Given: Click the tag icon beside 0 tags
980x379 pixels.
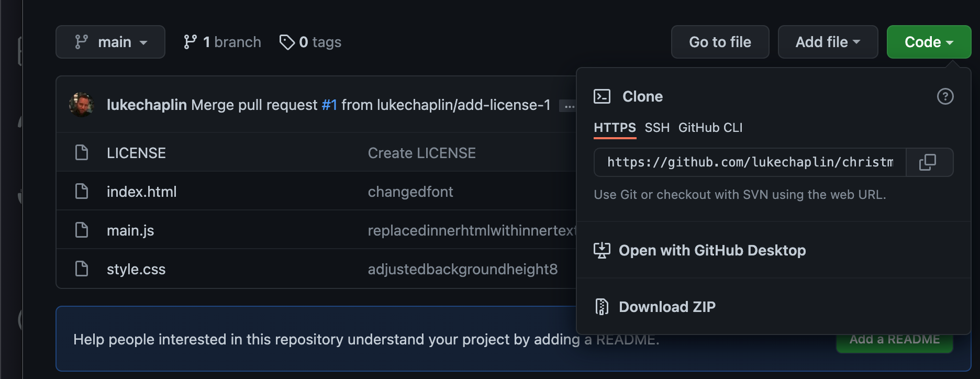Looking at the screenshot, I should pyautogui.click(x=287, y=42).
